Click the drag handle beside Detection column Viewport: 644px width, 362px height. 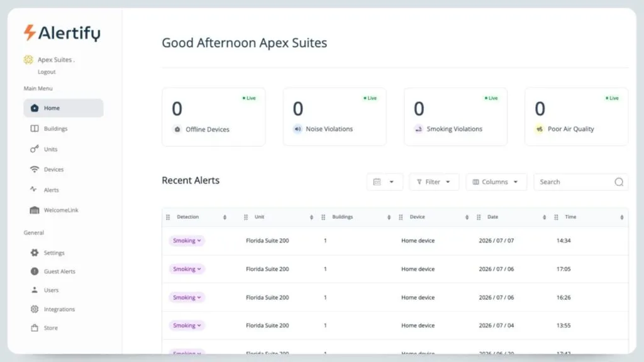[x=168, y=217]
